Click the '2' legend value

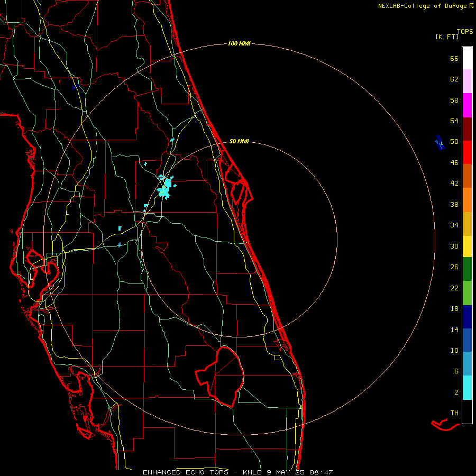(456, 392)
